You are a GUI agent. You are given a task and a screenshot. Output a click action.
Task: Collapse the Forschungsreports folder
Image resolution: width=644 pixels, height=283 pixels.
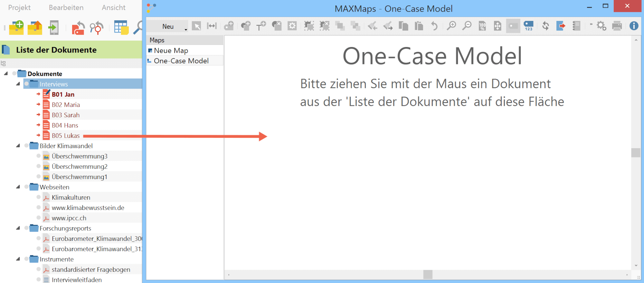[18, 228]
